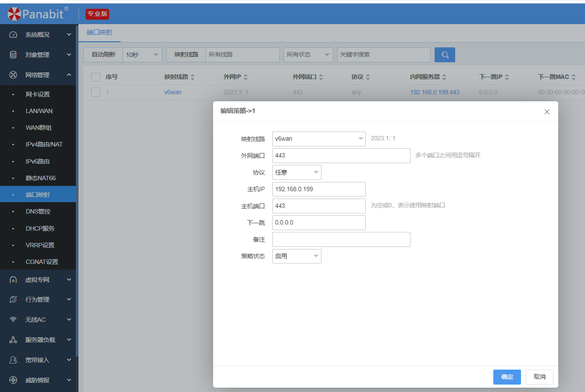The width and height of the screenshot is (585, 392).
Task: Collapse the 网络管理 menu
Action: pos(69,75)
